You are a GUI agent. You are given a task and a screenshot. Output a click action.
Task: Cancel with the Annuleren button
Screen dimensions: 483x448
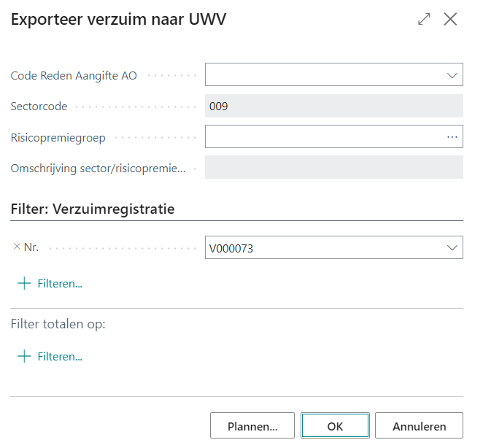coord(418,426)
